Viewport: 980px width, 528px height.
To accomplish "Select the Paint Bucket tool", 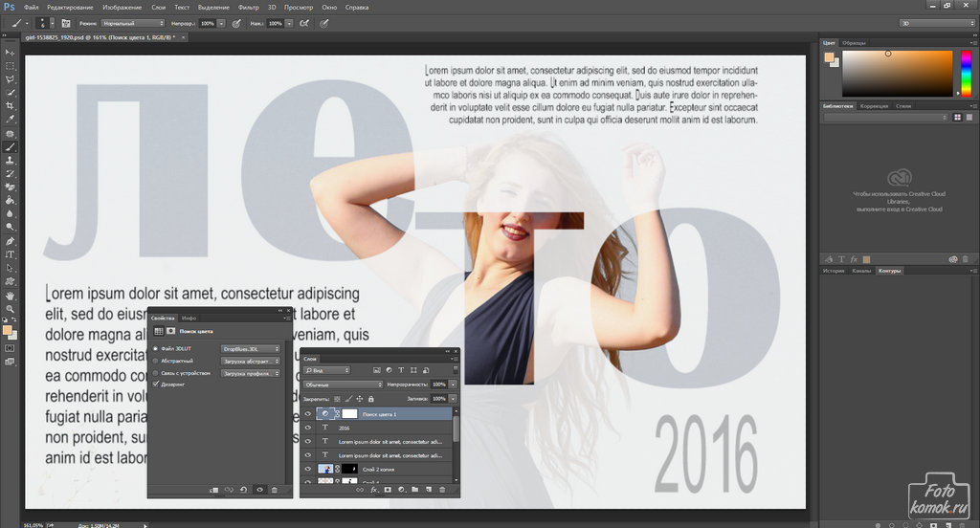I will click(10, 201).
